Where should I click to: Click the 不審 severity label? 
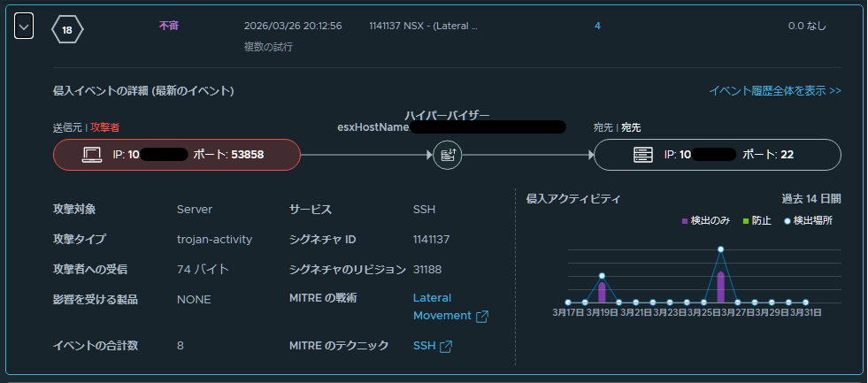(169, 26)
